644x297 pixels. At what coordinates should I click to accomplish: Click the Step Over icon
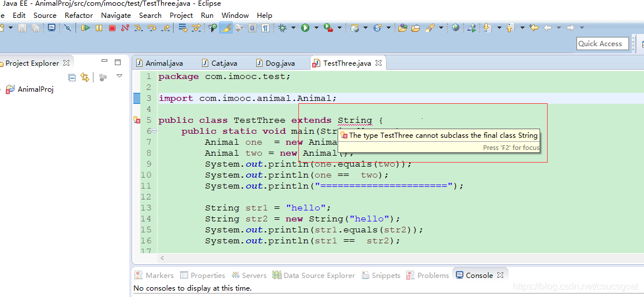(x=152, y=28)
